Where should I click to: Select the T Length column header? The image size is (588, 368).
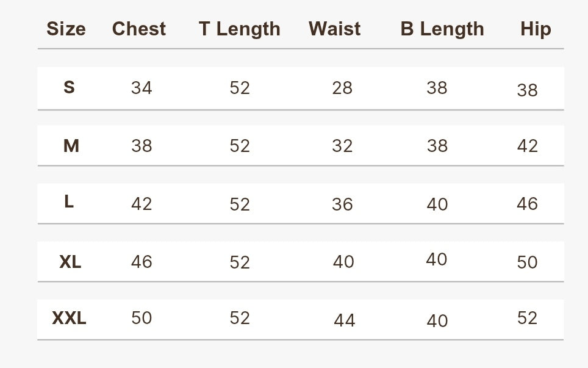tap(240, 29)
